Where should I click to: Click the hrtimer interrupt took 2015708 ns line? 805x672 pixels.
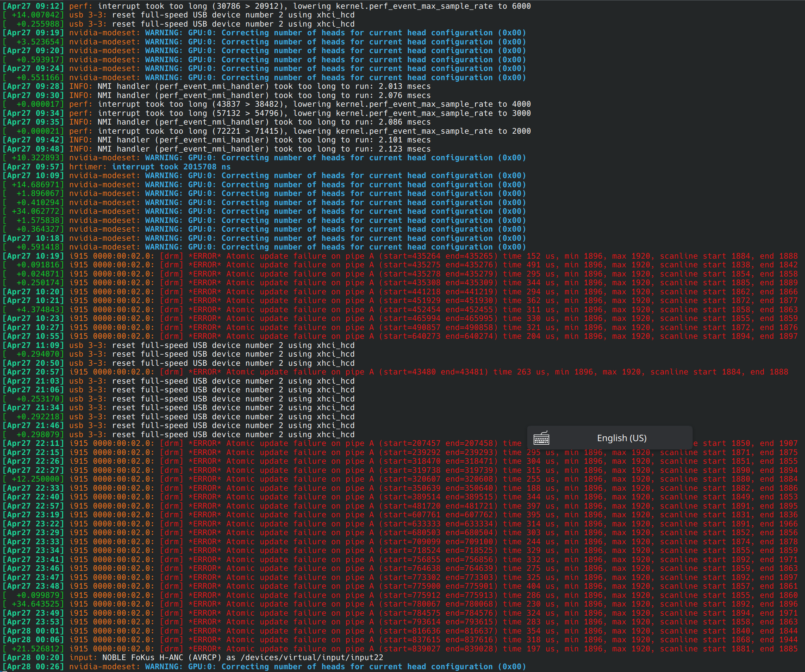[x=150, y=167]
